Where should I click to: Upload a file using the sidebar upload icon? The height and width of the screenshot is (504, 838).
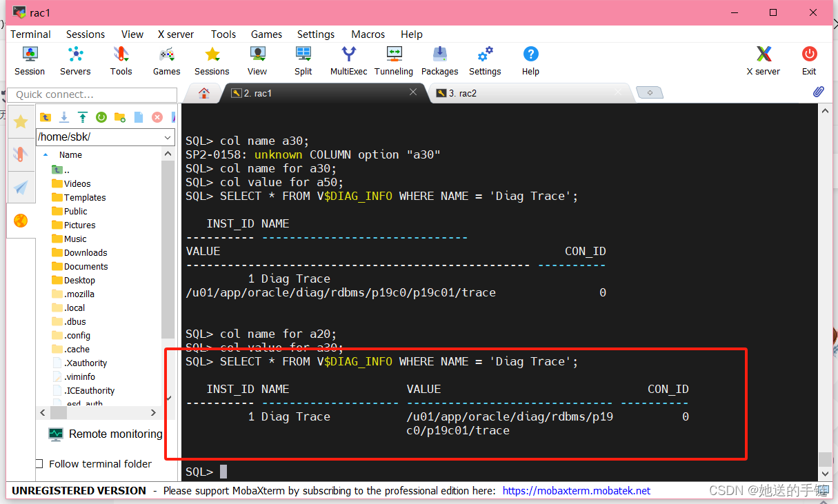click(x=83, y=117)
